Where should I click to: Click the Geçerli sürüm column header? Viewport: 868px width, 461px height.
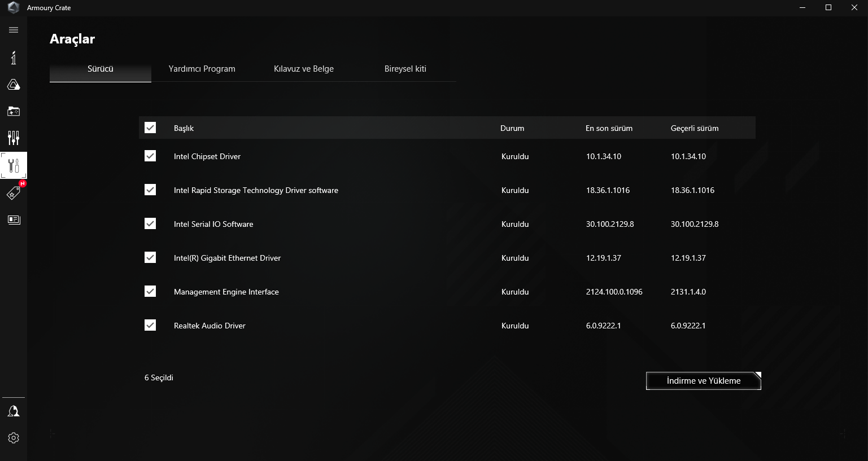pyautogui.click(x=695, y=128)
